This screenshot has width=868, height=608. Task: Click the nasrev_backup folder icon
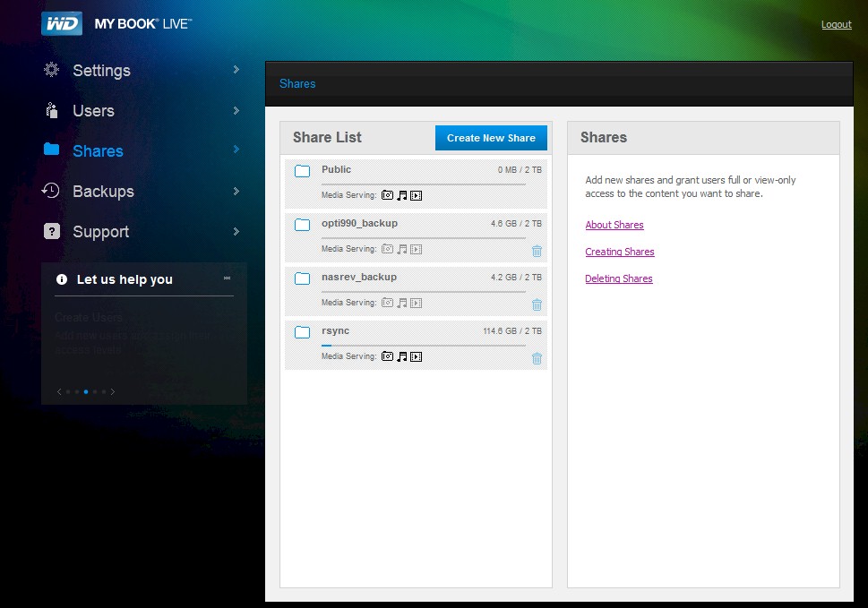tap(302, 278)
